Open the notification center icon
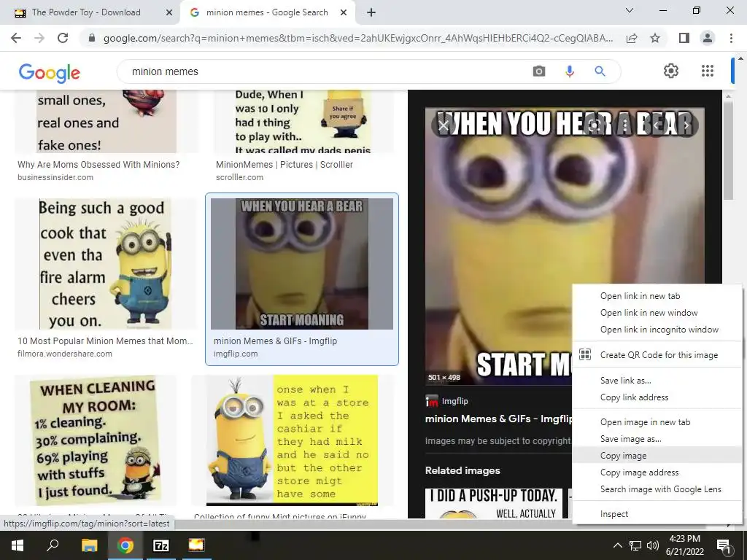The height and width of the screenshot is (560, 747). click(724, 546)
